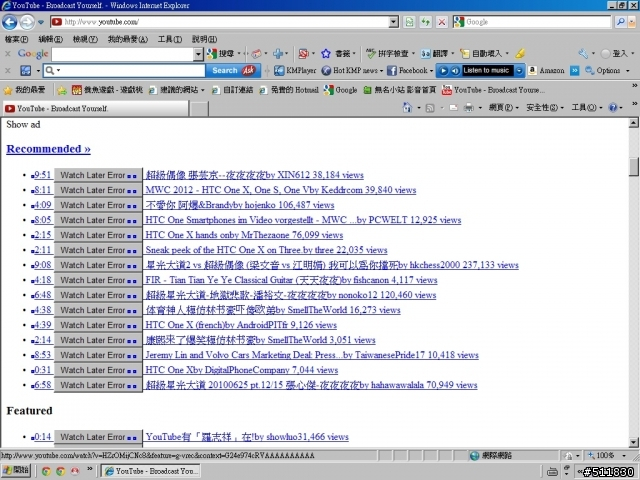The width and height of the screenshot is (640, 480).
Task: Open the 說明(H) Help menu
Action: tap(204, 39)
